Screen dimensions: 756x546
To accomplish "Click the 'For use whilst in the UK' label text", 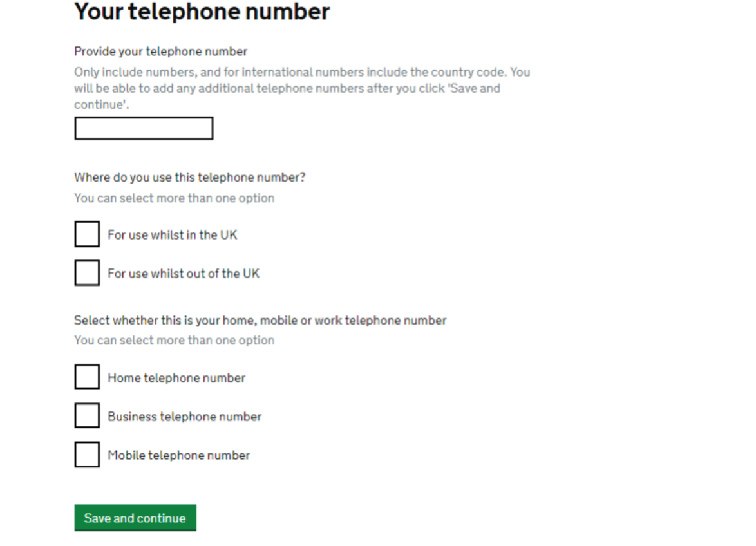I will pyautogui.click(x=172, y=235).
